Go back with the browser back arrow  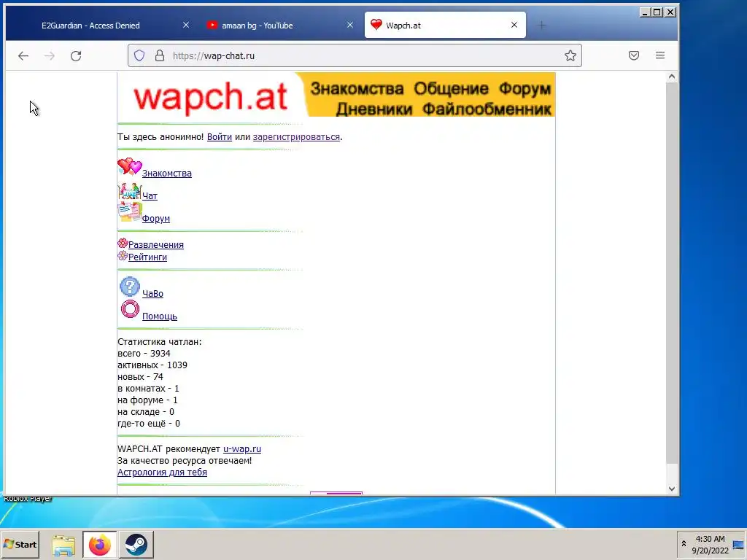(23, 55)
